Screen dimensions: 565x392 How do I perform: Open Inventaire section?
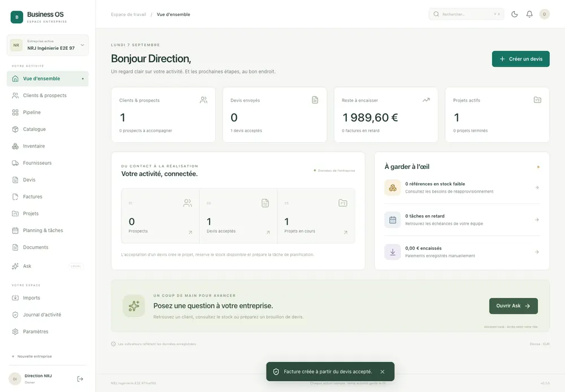(47, 146)
